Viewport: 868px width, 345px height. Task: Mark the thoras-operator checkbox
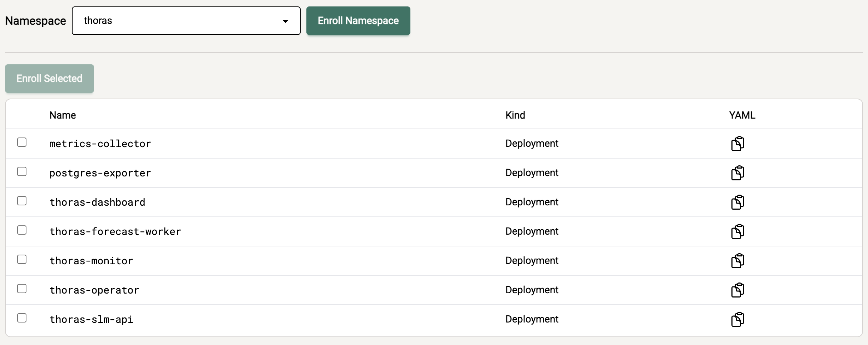(x=22, y=289)
